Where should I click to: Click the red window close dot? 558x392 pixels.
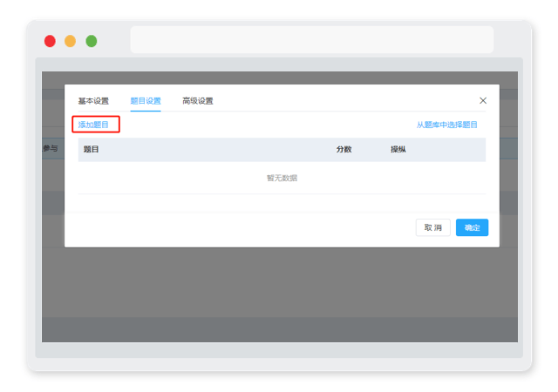click(x=50, y=41)
